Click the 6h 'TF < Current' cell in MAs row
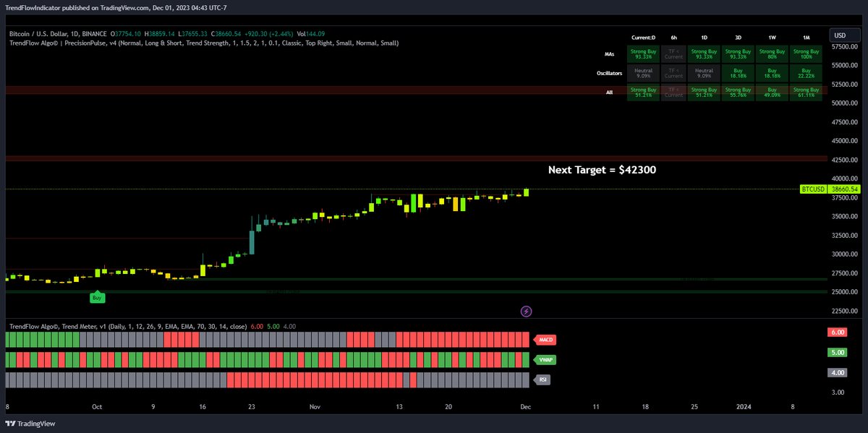The image size is (868, 433). click(673, 54)
